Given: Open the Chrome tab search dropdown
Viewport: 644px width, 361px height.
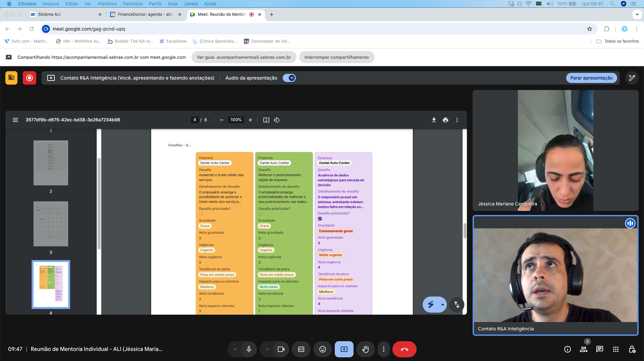Looking at the screenshot, I should pyautogui.click(x=637, y=14).
